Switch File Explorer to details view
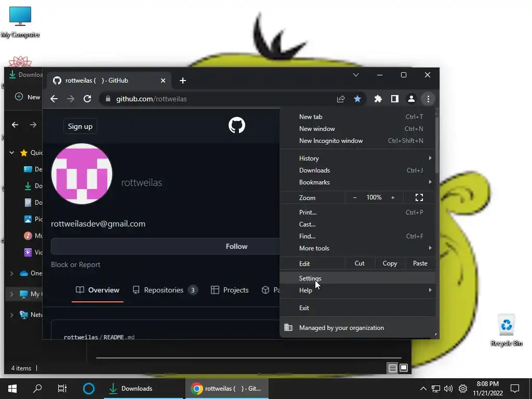The height and width of the screenshot is (399, 532). (x=393, y=368)
